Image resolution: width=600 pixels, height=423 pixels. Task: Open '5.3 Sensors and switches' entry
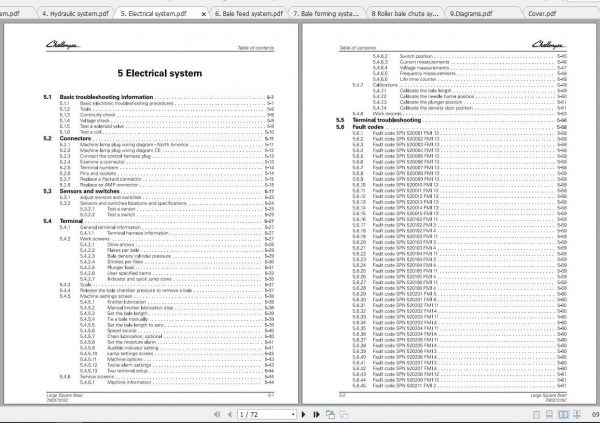158,191
